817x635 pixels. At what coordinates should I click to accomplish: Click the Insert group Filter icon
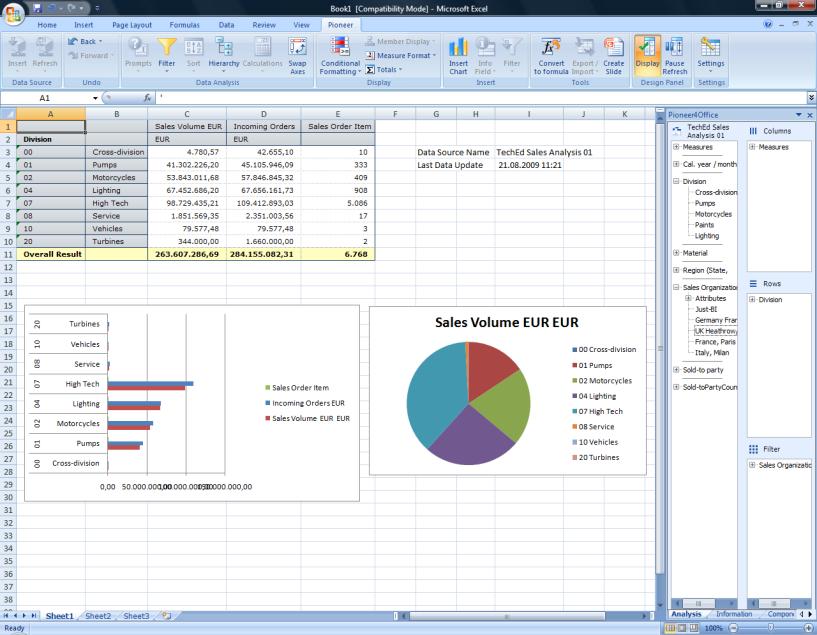512,53
